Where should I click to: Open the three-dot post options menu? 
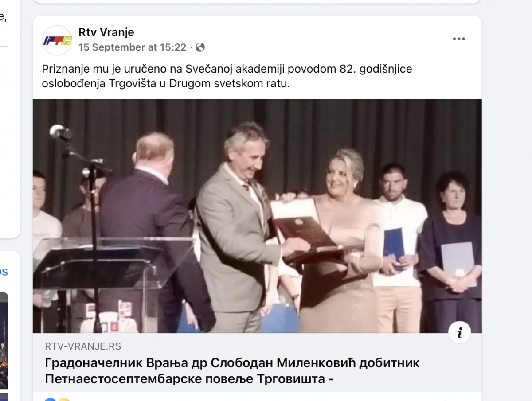459,39
